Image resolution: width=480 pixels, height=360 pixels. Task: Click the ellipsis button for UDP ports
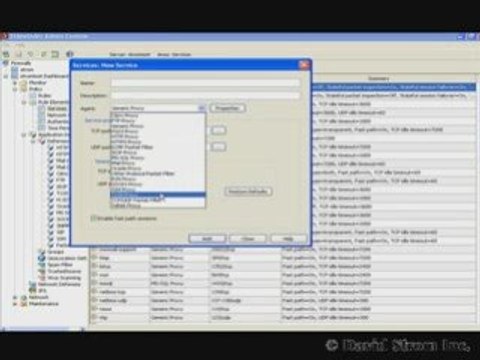click(x=218, y=146)
